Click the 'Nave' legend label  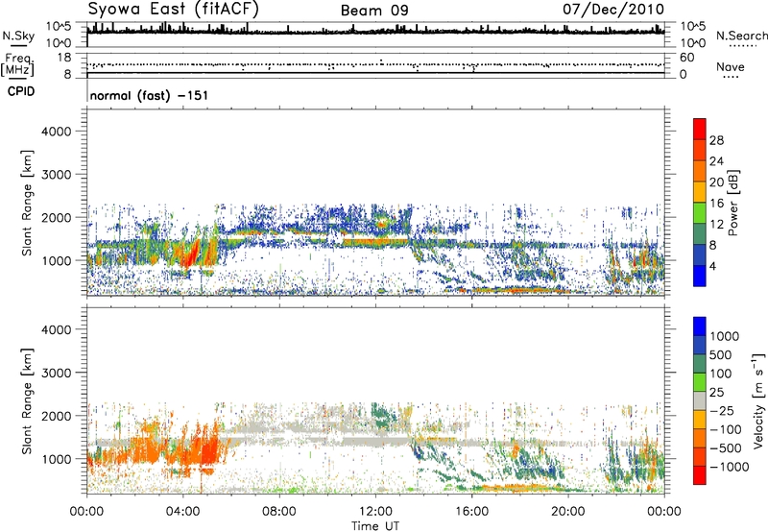[x=730, y=66]
